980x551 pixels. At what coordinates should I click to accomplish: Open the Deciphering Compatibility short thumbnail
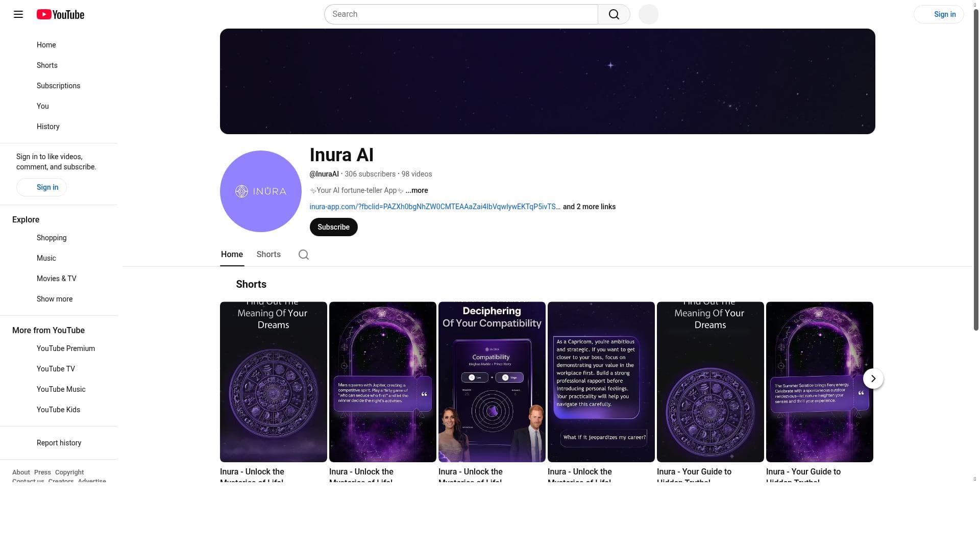pyautogui.click(x=492, y=382)
